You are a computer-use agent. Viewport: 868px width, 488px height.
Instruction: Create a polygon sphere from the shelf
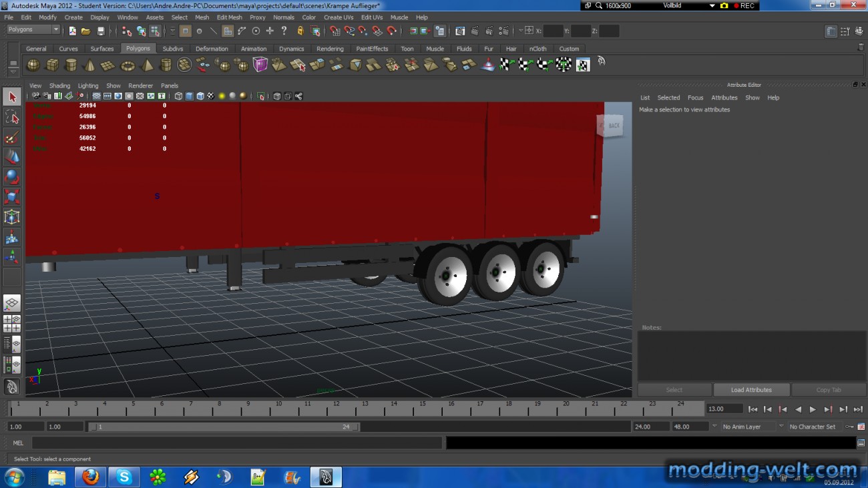(33, 65)
